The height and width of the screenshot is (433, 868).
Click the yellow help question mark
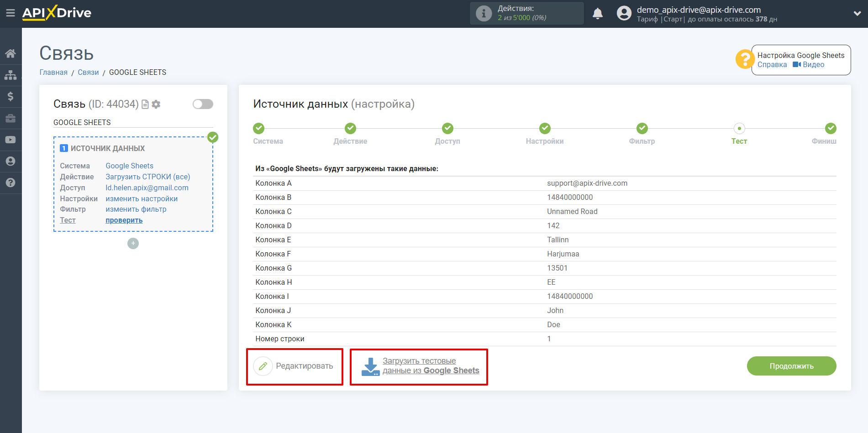pos(745,59)
